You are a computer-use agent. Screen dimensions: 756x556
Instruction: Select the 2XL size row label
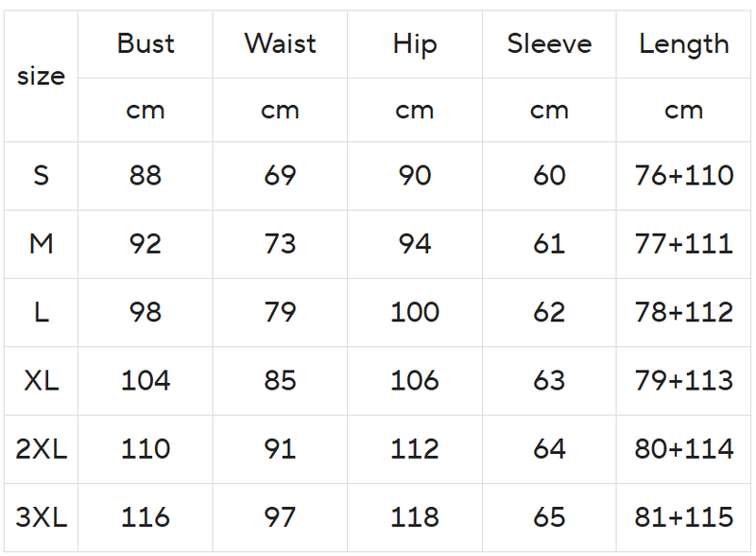41,448
